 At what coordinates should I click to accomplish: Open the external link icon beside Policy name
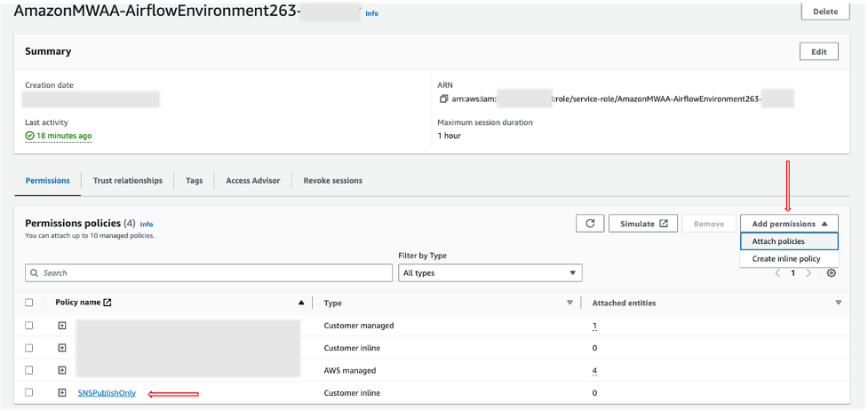point(108,303)
